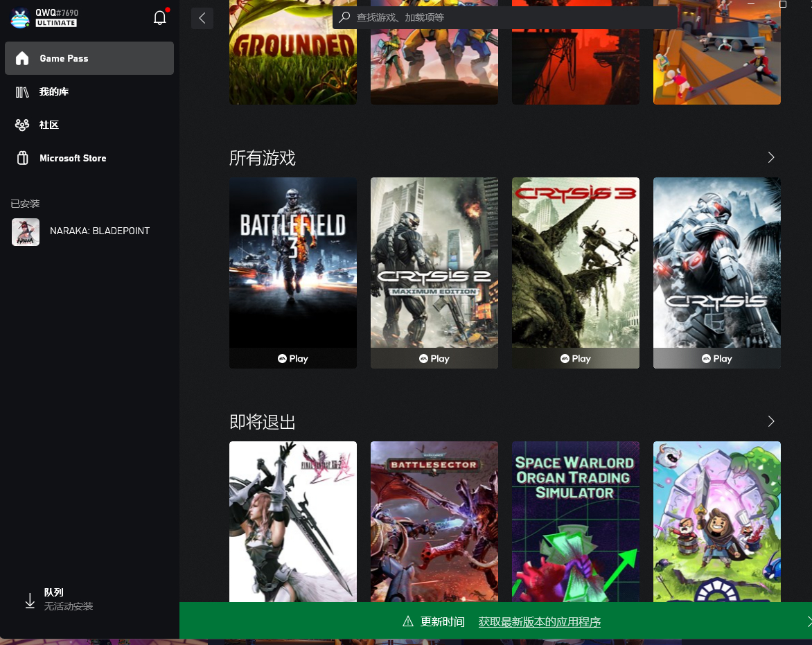Screen dimensions: 812x645
Task: Click the 已安装 section label
Action: 25,204
